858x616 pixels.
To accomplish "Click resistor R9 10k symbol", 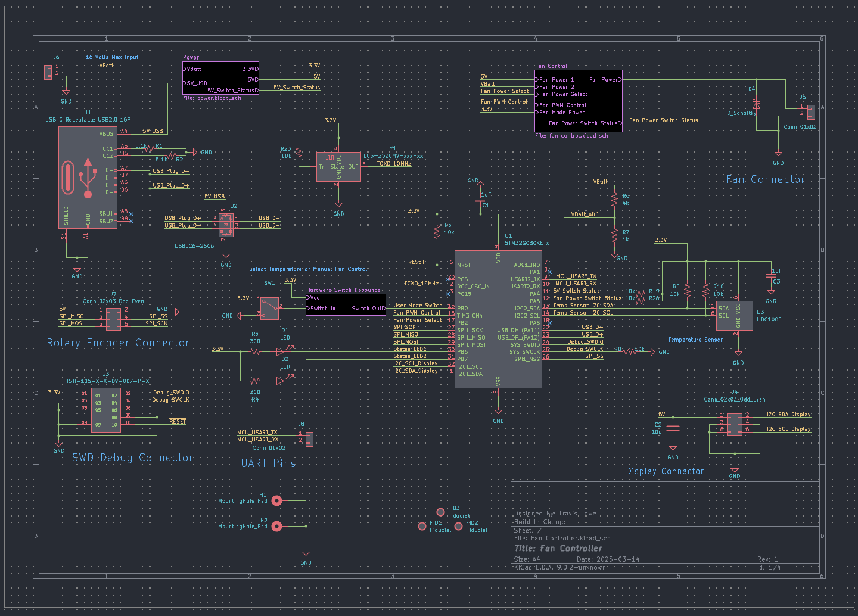I will [687, 290].
